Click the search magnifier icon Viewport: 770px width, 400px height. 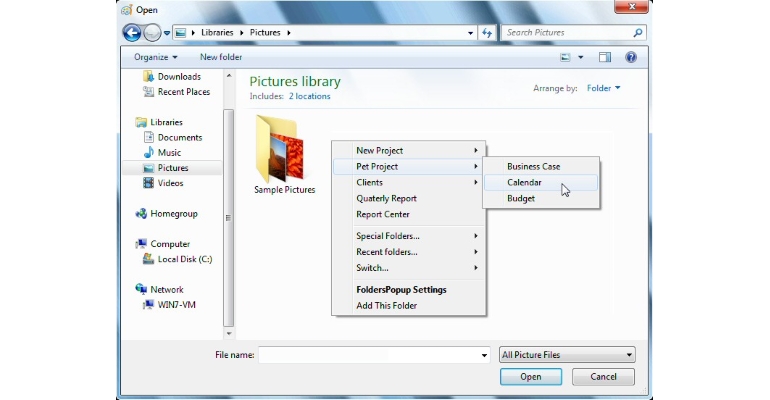click(637, 32)
